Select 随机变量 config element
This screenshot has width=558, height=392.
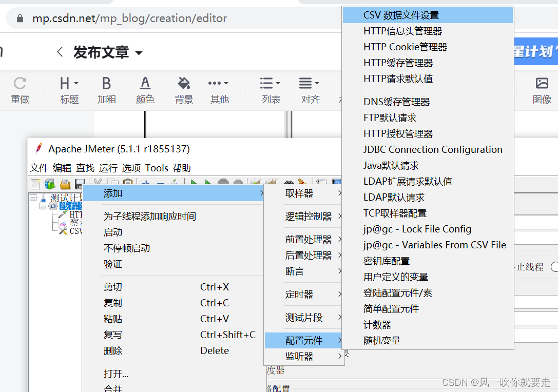428,341
